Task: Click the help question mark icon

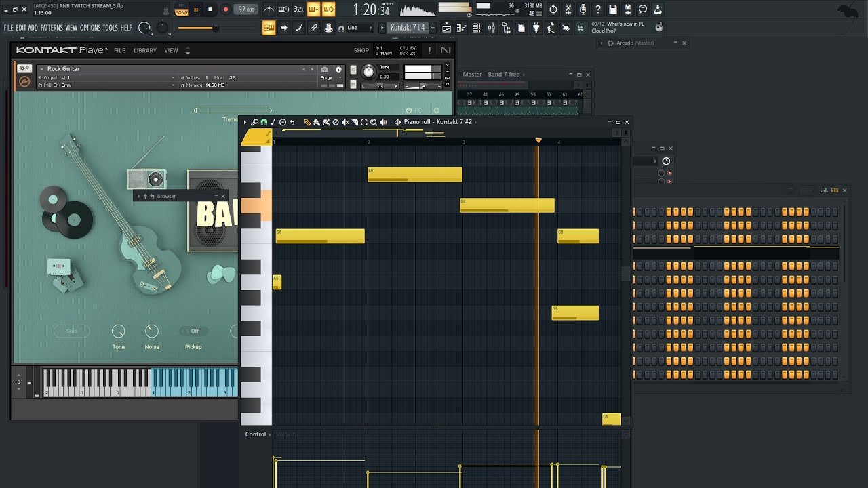Action: [x=598, y=9]
